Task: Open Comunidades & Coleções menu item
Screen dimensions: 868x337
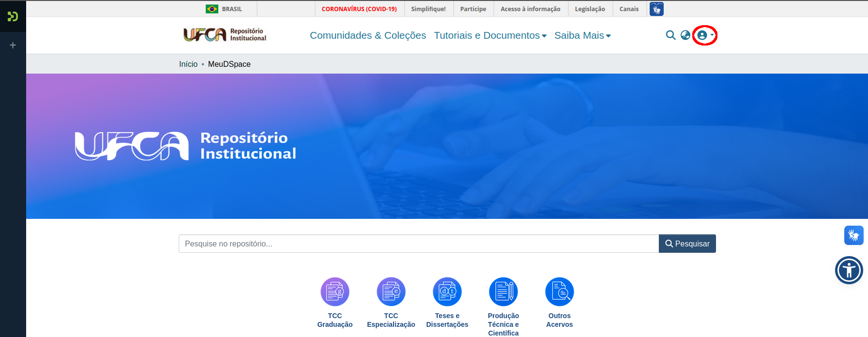Action: click(368, 35)
